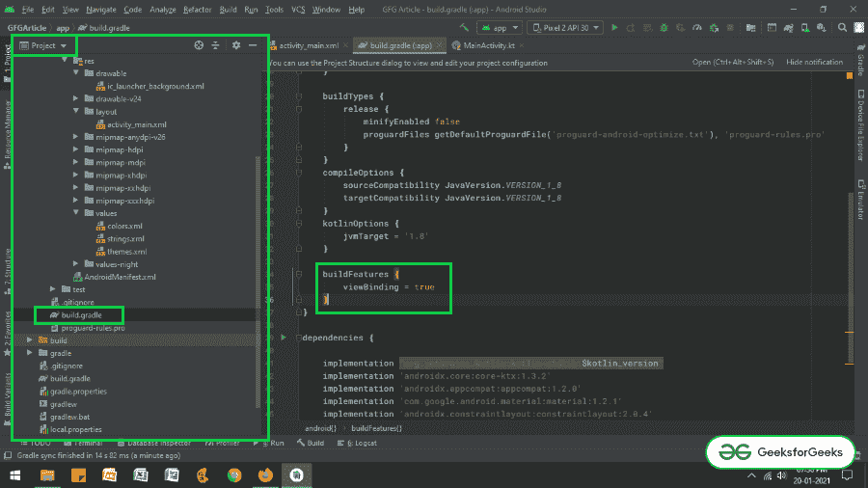Screen dimensions: 868x488
Task: Open Project panel settings gear icon
Action: (x=236, y=45)
